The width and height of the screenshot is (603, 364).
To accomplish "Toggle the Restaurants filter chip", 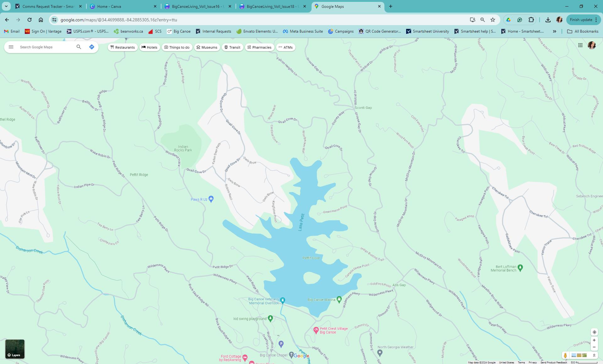I will tap(122, 47).
